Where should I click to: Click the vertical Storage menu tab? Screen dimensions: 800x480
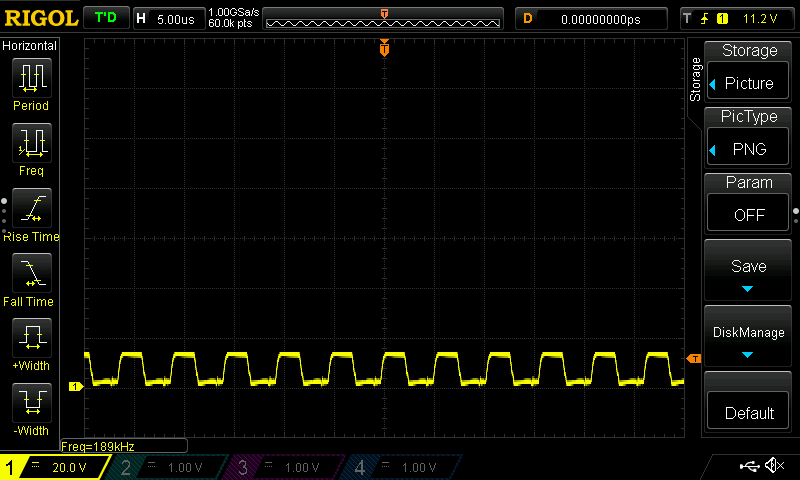[x=695, y=80]
